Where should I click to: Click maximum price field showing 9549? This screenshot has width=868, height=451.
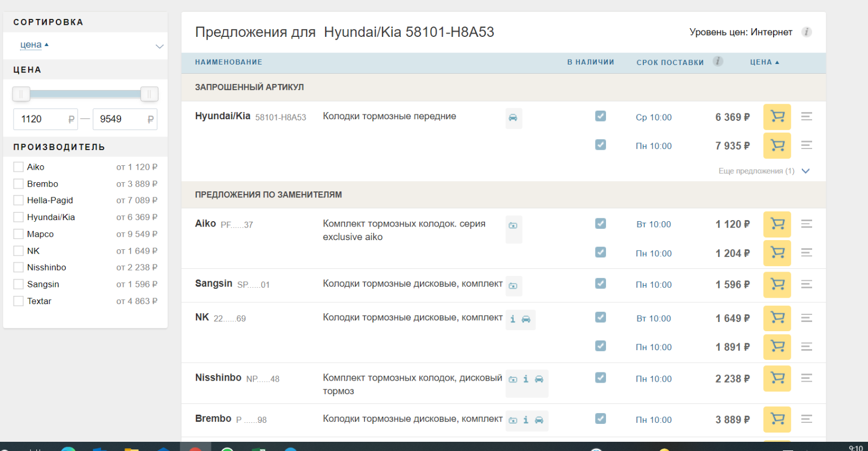coord(125,119)
